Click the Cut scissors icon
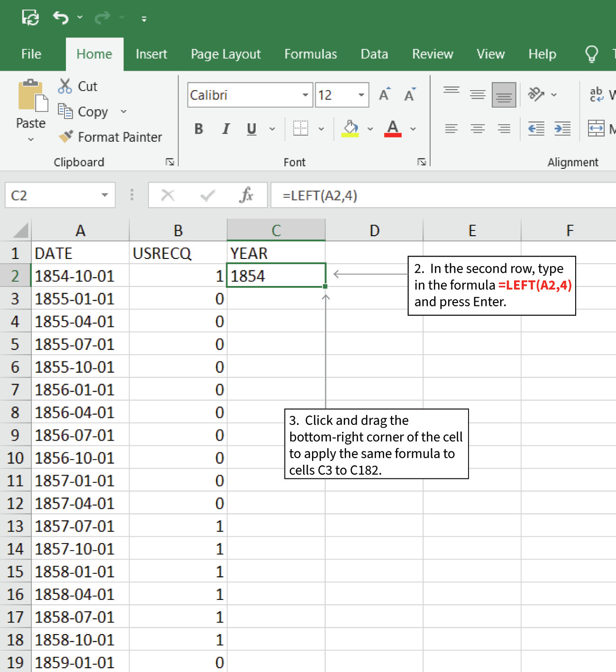Screen dimensions: 616x672 [65, 86]
